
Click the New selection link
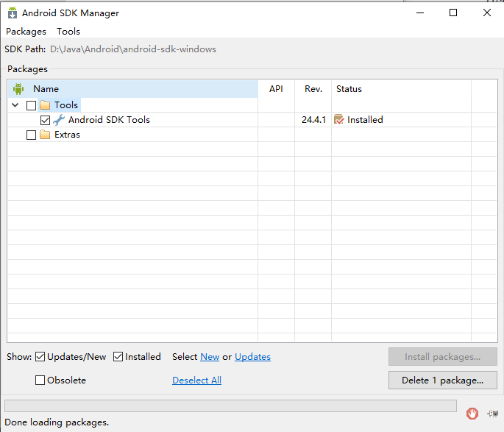point(210,357)
